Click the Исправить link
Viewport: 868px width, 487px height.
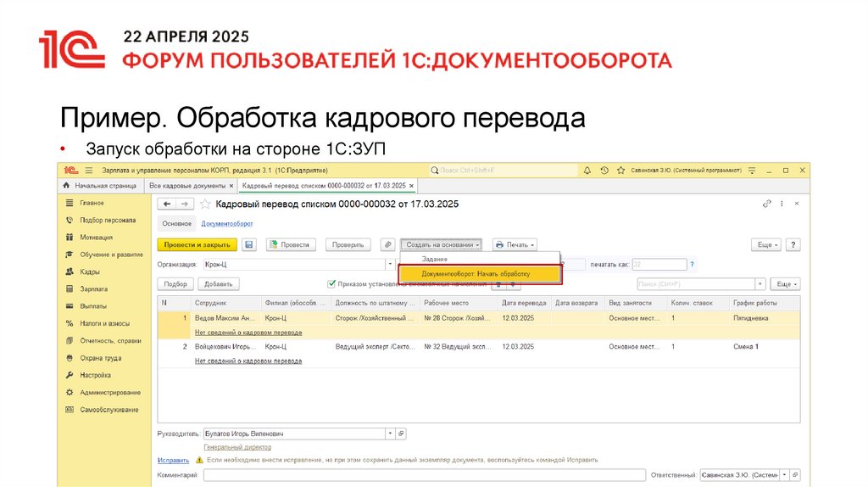[x=173, y=461]
